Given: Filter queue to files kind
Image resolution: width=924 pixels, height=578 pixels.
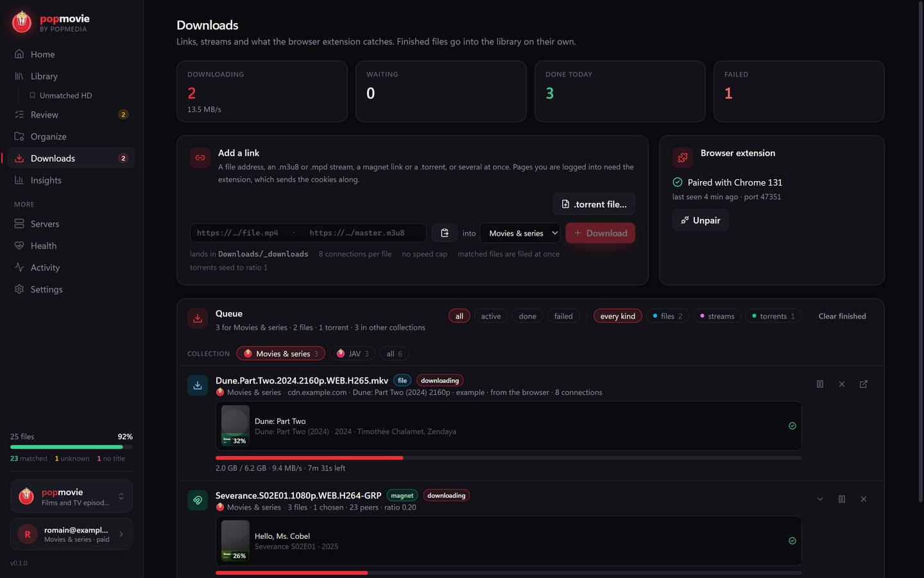Looking at the screenshot, I should pos(668,316).
